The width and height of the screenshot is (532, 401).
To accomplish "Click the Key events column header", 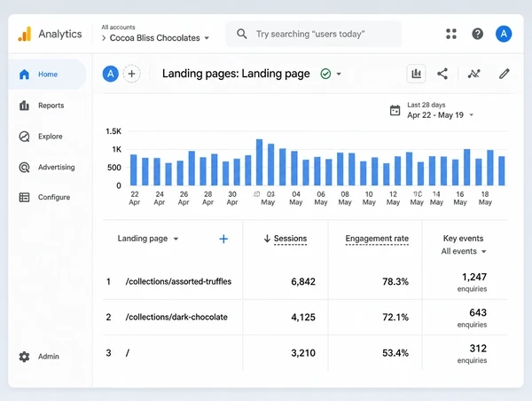I will [x=463, y=239].
